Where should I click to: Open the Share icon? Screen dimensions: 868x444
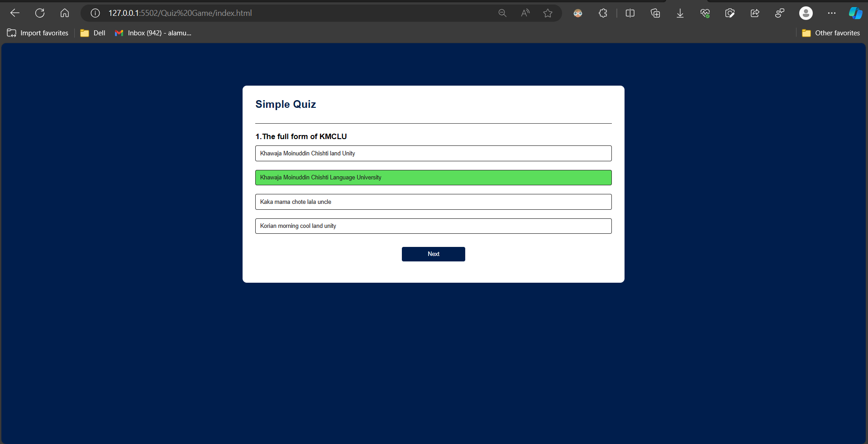pos(755,13)
